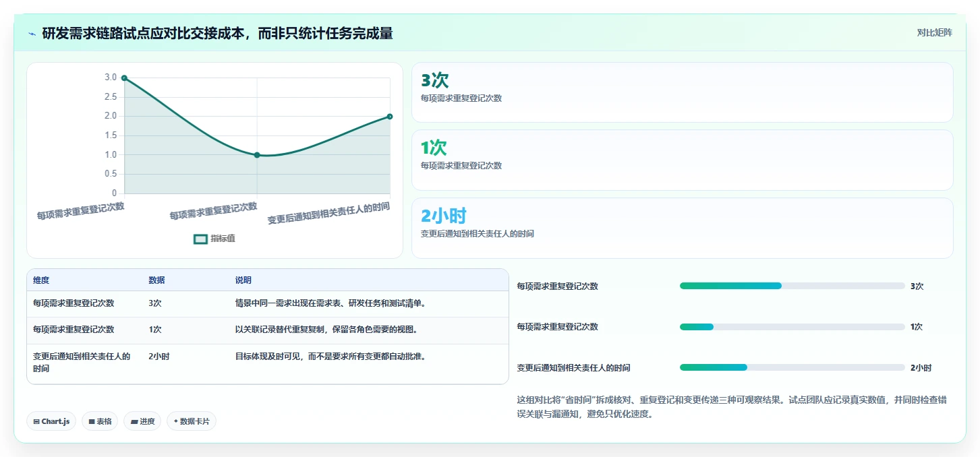The height and width of the screenshot is (457, 980).
Task: Click the 维度 column header
Action: pos(41,280)
